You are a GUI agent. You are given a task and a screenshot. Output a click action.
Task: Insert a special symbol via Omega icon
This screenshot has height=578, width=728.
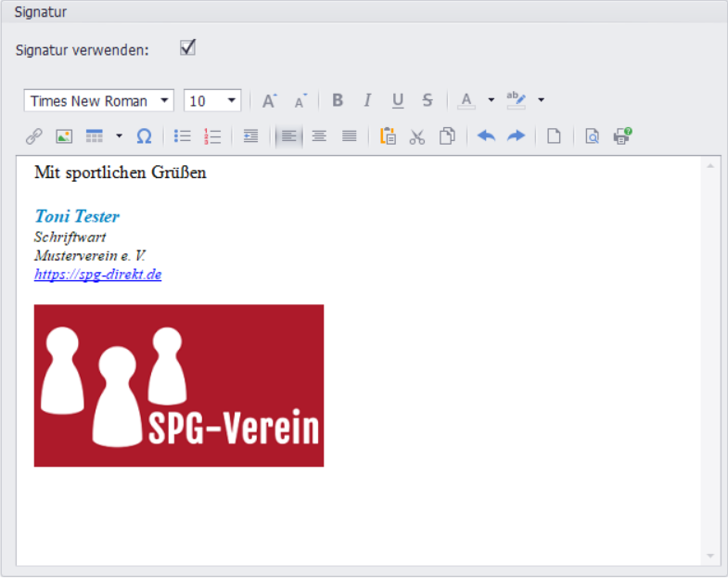[x=144, y=136]
